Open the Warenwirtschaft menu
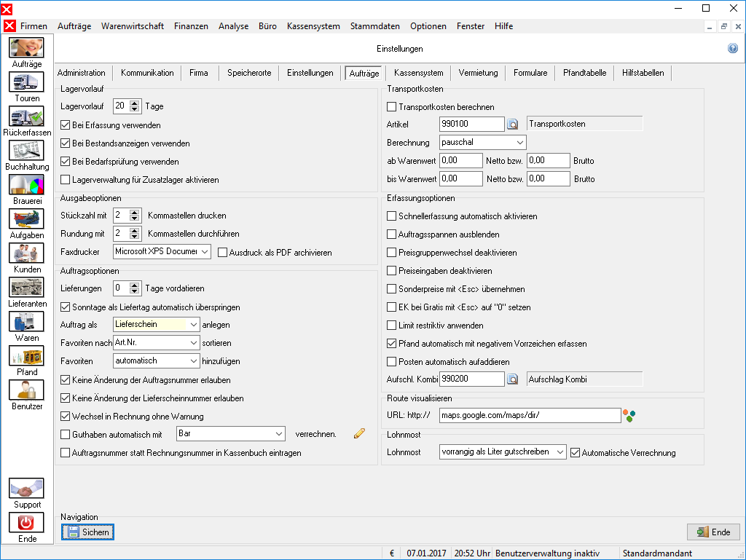The image size is (746, 560). pos(133,26)
